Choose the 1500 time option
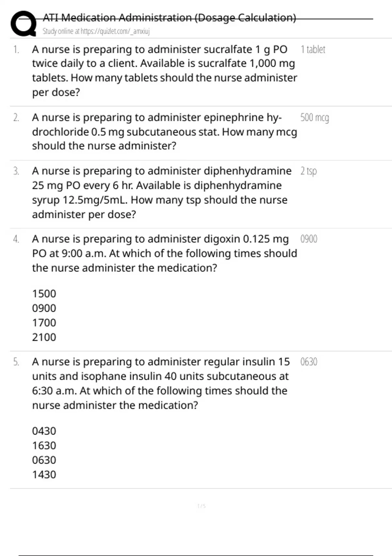The width and height of the screenshot is (392, 556). (x=44, y=294)
